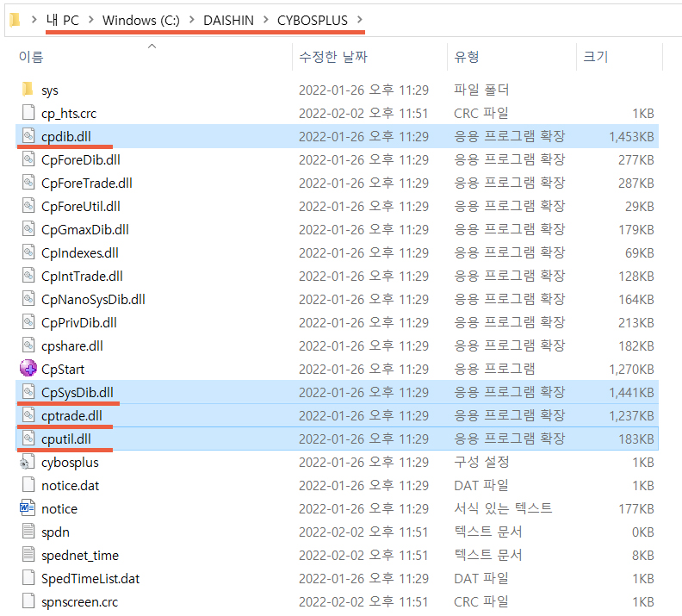This screenshot has height=616, width=682.
Task: Expand the chevron after DAISHIN
Action: click(x=266, y=20)
